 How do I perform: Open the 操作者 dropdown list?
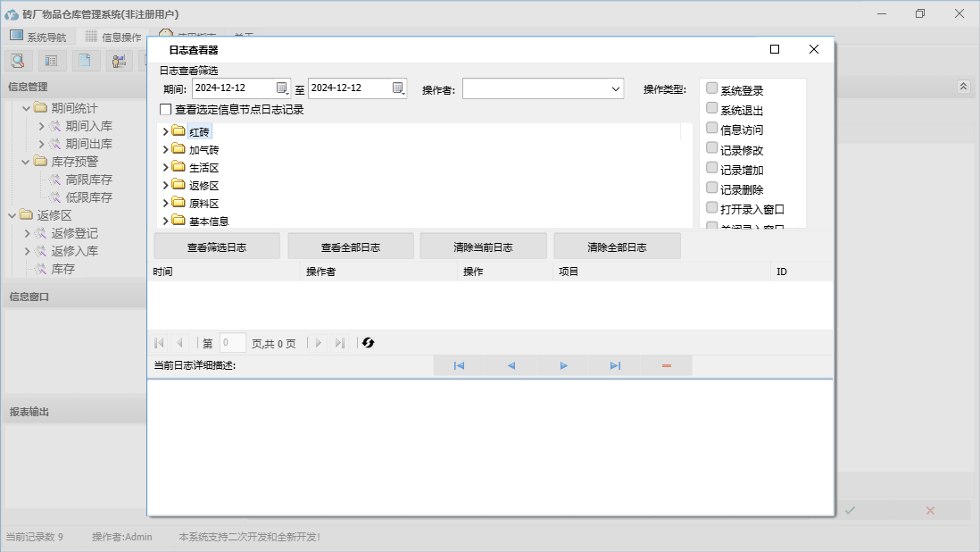[x=616, y=88]
